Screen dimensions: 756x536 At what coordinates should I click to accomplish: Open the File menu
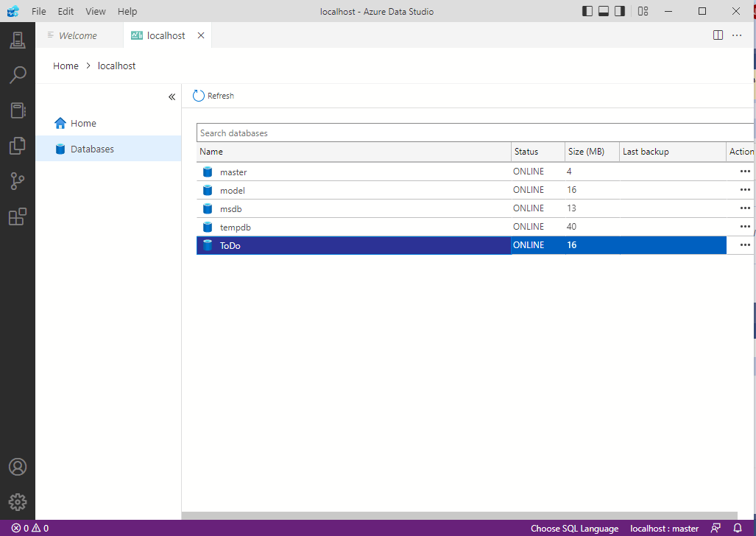tap(39, 11)
